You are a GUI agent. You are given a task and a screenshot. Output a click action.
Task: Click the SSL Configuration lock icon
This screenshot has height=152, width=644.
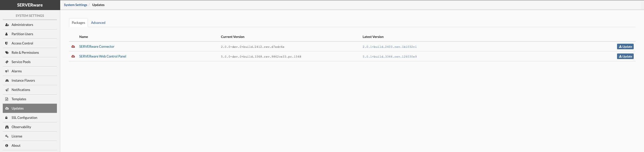(x=7, y=118)
